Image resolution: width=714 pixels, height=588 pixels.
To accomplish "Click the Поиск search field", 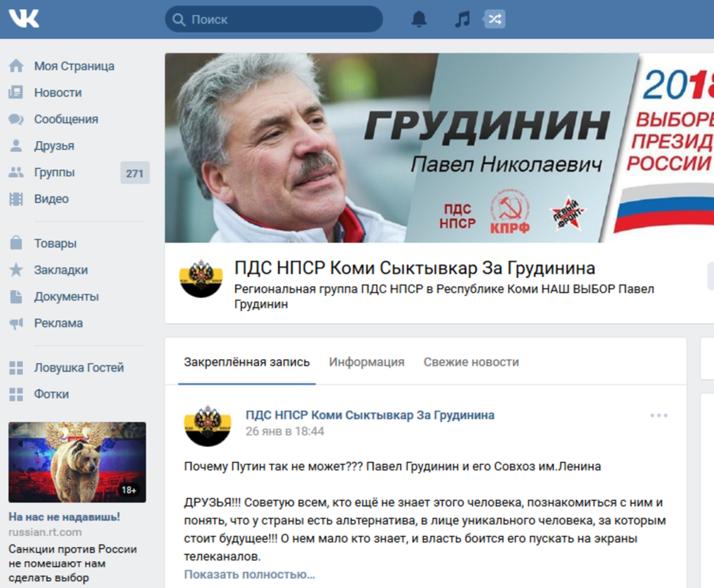I will click(x=274, y=19).
